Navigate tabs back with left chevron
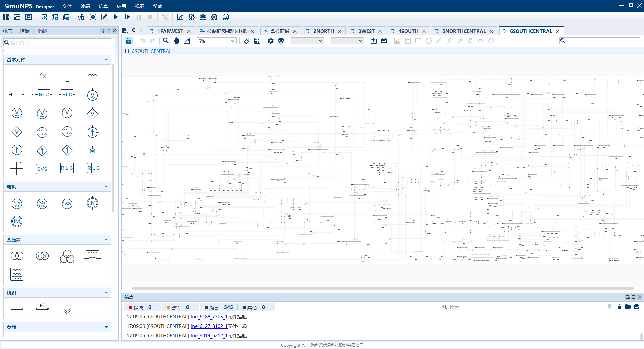The image size is (644, 349). (133, 30)
